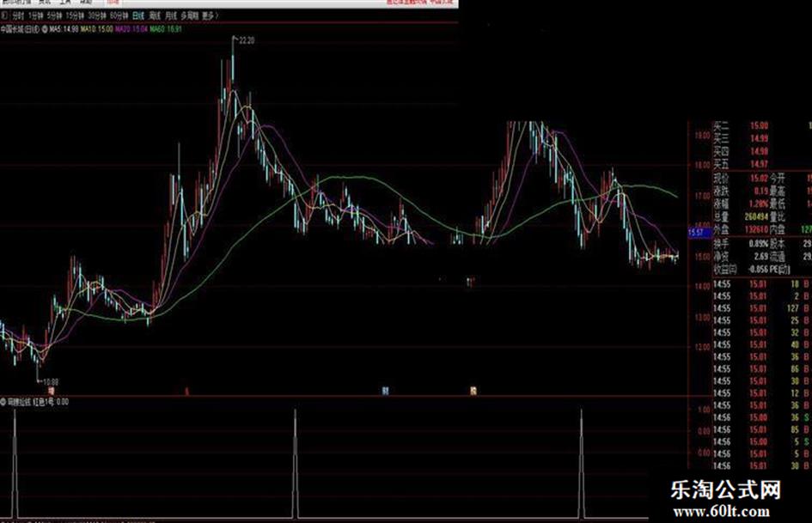Click the rightmost indicator spike in lower panel
The image size is (812, 523).
pyautogui.click(x=581, y=464)
